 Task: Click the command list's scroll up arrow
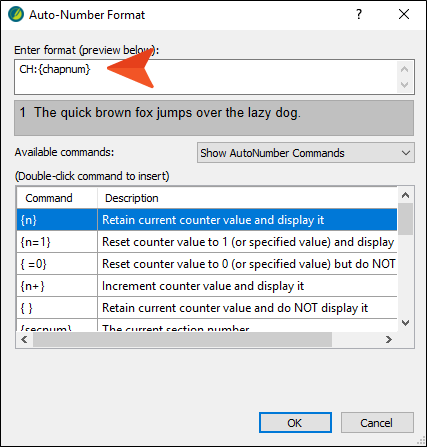coord(405,195)
